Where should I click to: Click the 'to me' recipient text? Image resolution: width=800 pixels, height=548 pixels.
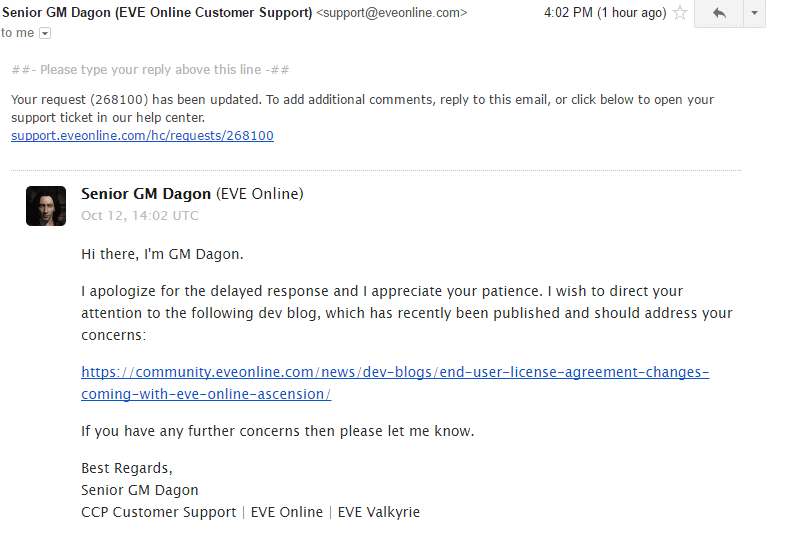17,33
